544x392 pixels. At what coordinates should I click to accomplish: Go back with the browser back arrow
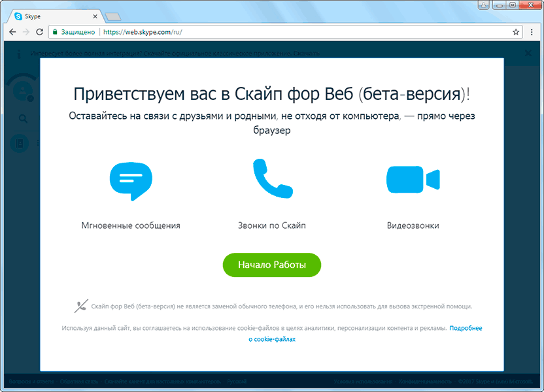[12, 32]
